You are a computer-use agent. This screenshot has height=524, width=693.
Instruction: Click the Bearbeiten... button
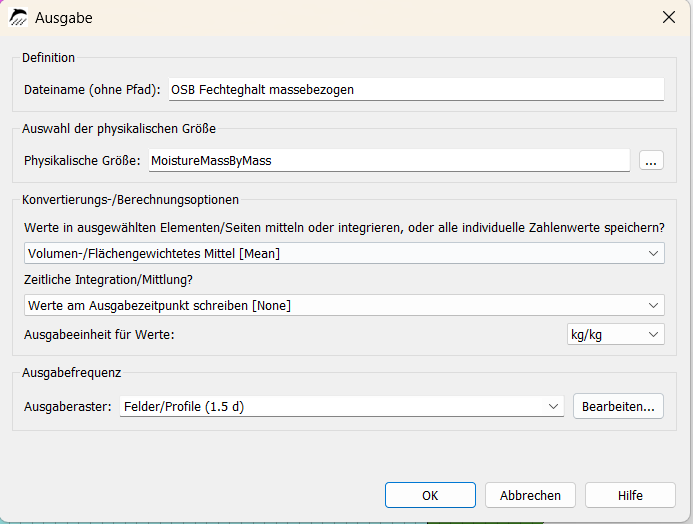pos(618,406)
